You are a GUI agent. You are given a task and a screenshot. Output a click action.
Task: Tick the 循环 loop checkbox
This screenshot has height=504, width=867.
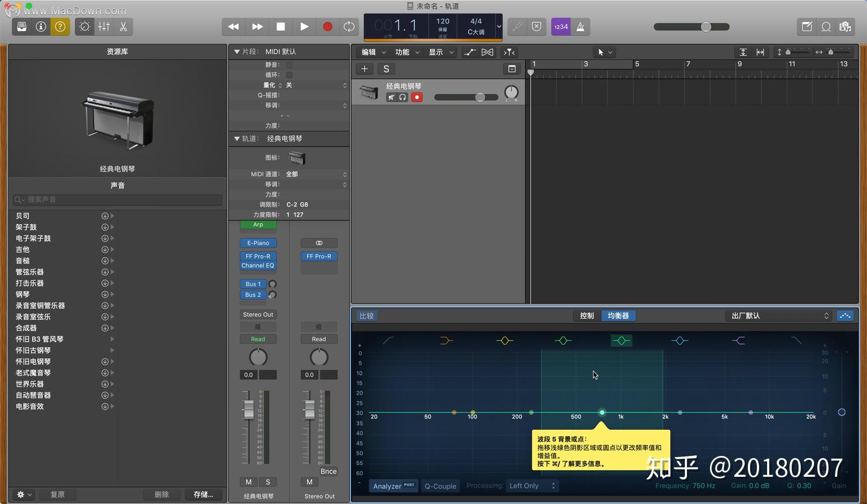pyautogui.click(x=289, y=75)
